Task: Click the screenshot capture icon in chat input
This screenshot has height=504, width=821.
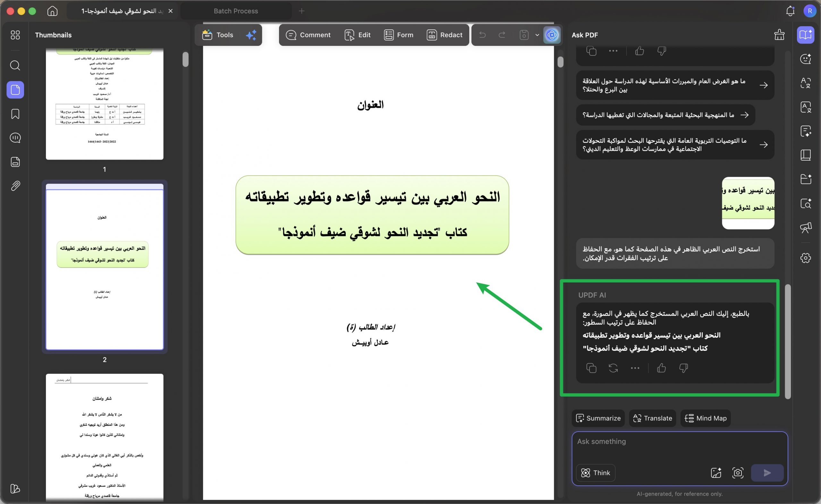Action: coord(738,473)
